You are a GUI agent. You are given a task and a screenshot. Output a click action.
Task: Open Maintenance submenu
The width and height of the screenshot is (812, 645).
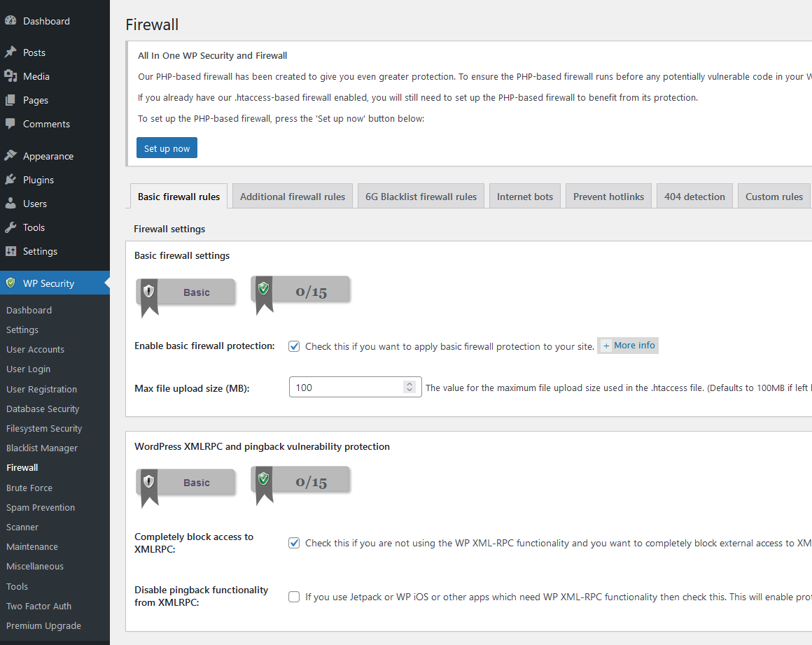click(x=32, y=546)
